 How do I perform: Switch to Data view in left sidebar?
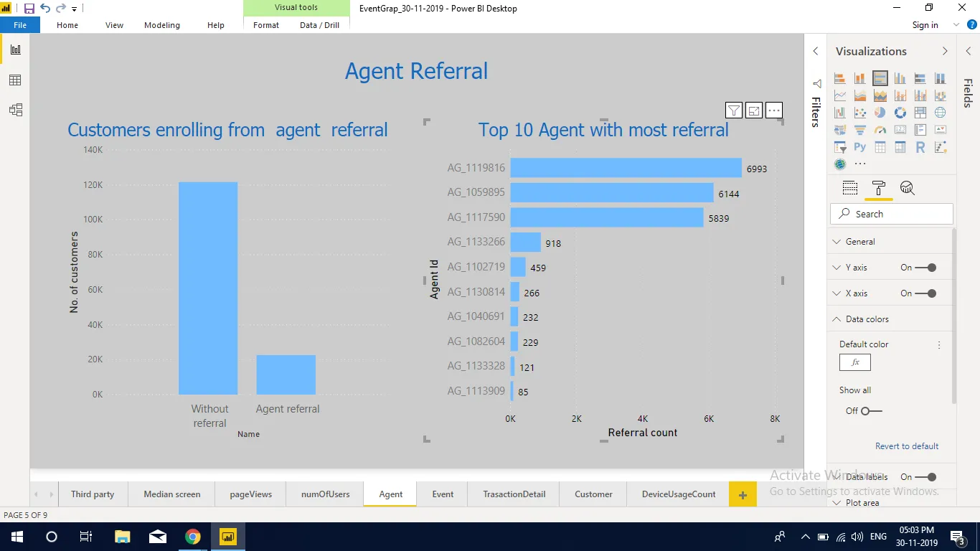[15, 80]
